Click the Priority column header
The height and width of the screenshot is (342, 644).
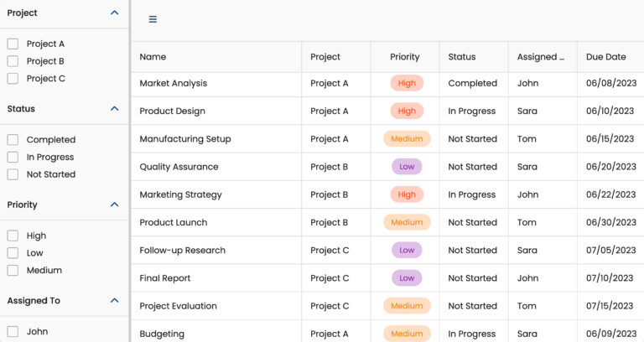[404, 57]
